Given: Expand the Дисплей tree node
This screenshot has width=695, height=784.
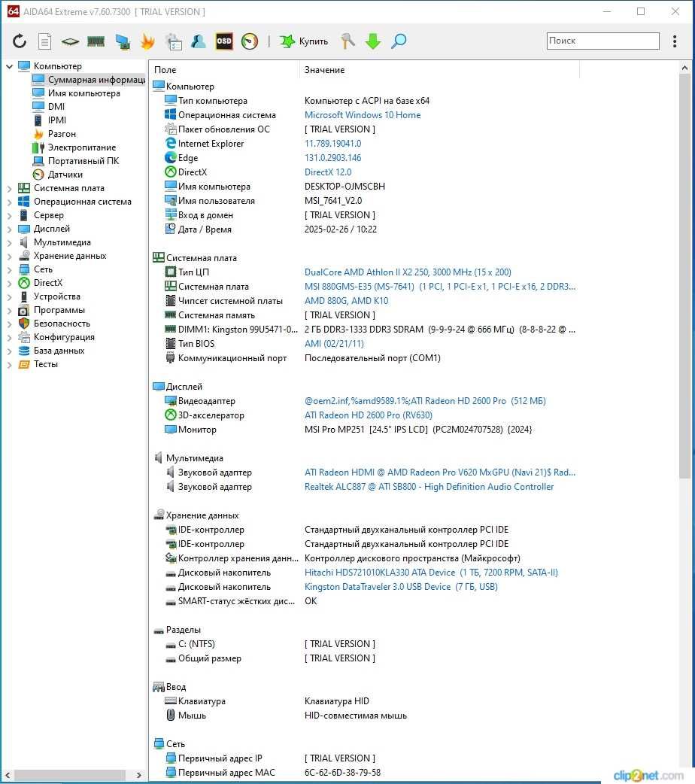Looking at the screenshot, I should pos(10,229).
